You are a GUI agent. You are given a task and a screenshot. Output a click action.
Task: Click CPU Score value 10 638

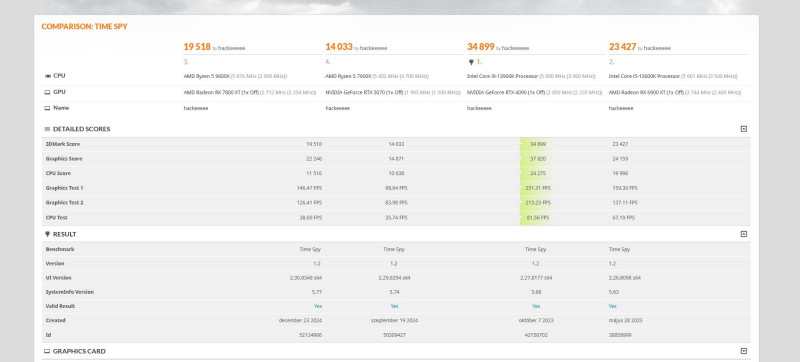click(396, 173)
